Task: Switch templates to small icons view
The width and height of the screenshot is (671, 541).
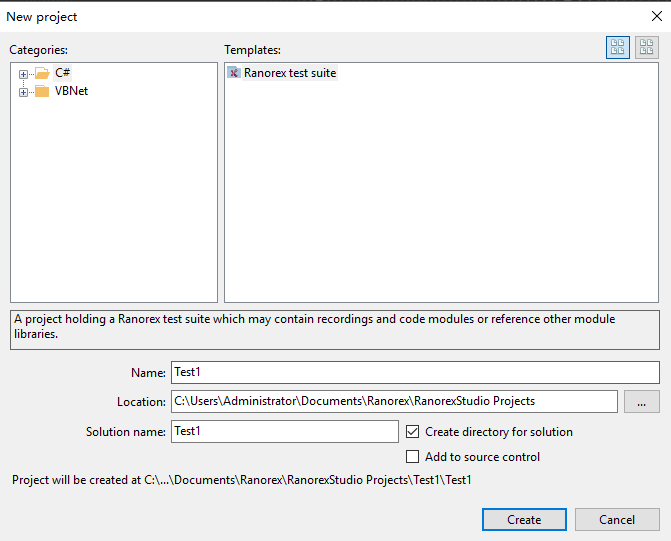Action: [646, 47]
